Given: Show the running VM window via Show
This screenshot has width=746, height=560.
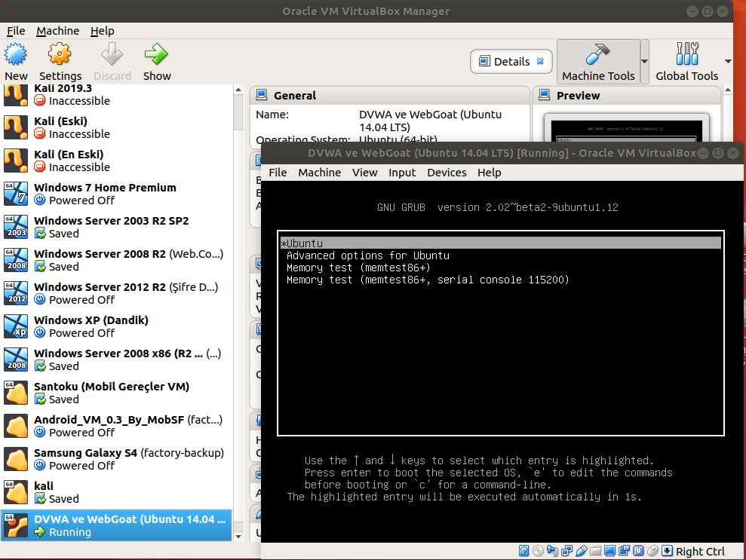Looking at the screenshot, I should (157, 62).
